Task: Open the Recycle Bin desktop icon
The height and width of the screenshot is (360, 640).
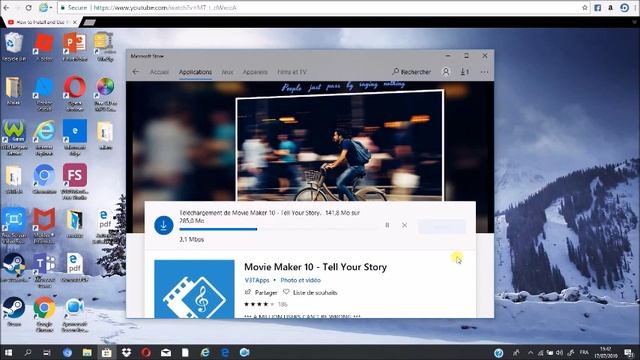Action: [14, 47]
